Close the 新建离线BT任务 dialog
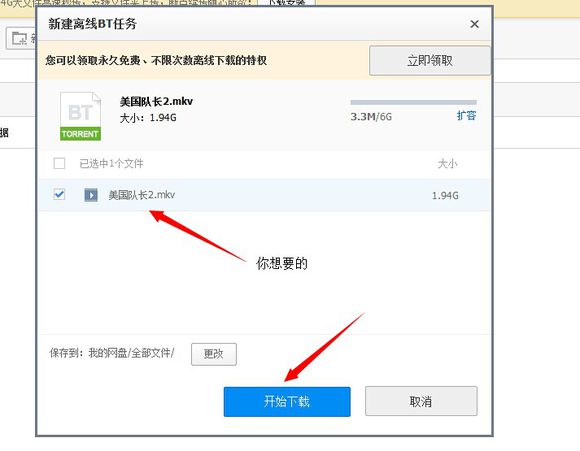580x451 pixels. pos(474,24)
